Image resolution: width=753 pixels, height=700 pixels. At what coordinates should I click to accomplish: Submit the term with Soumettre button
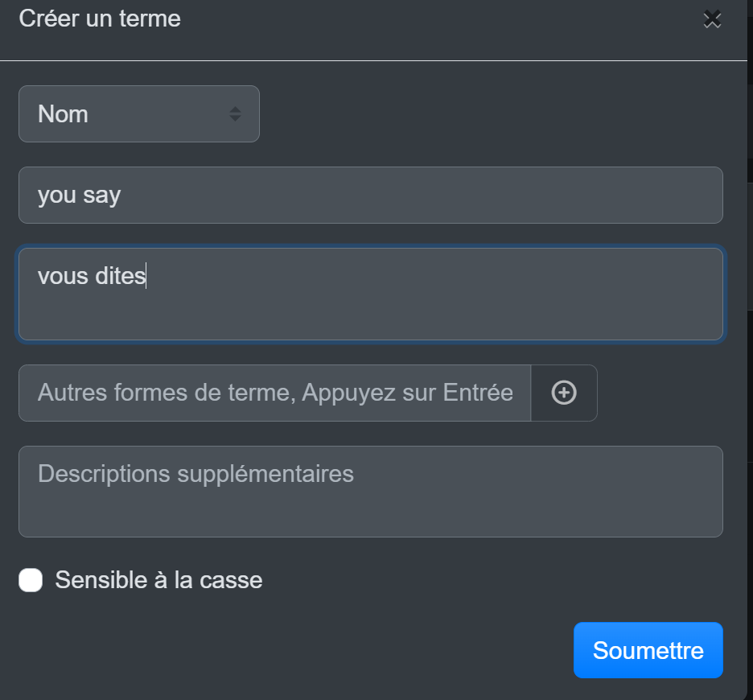click(x=648, y=650)
